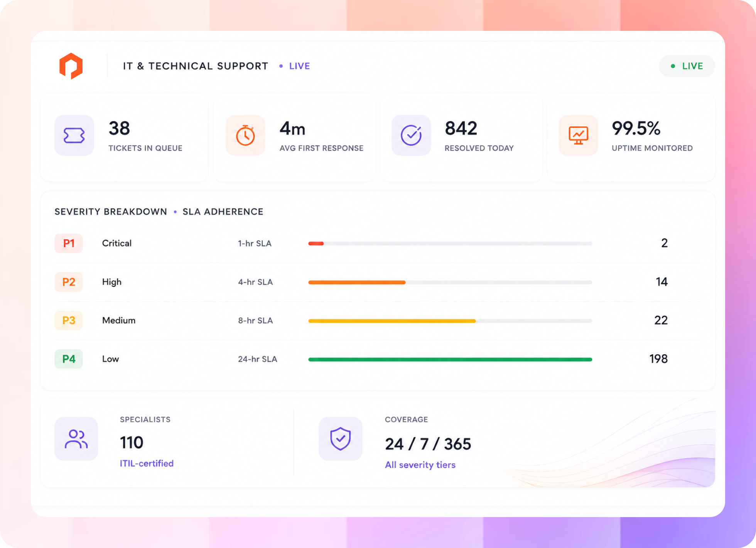Click the count 198 in Low row
756x548 pixels.
pos(659,359)
